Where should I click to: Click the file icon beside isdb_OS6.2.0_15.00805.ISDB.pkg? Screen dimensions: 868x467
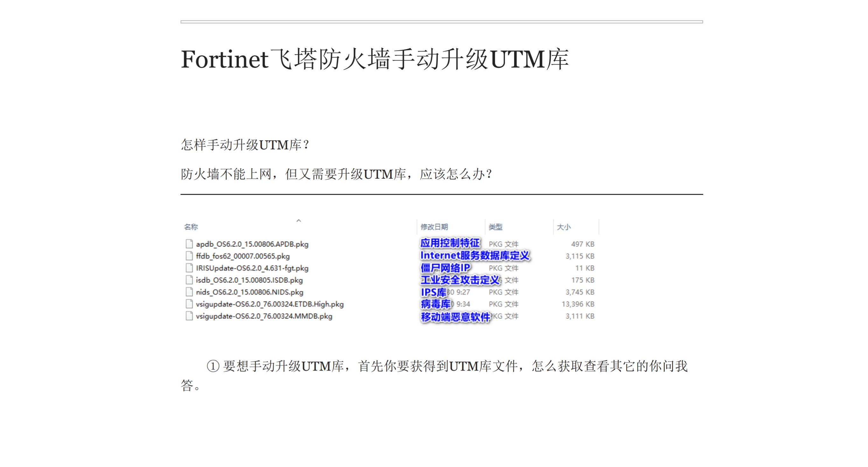pos(189,280)
